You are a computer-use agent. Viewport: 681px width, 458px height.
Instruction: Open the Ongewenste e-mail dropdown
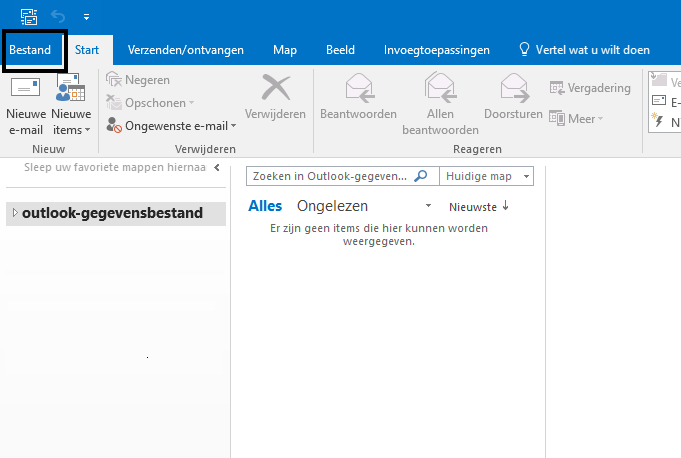tap(234, 126)
